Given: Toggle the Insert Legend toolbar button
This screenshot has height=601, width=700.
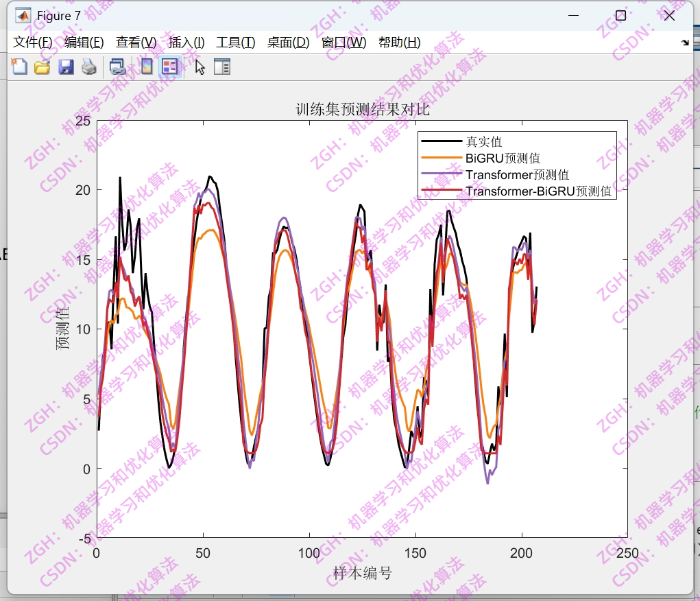Looking at the screenshot, I should coord(169,67).
